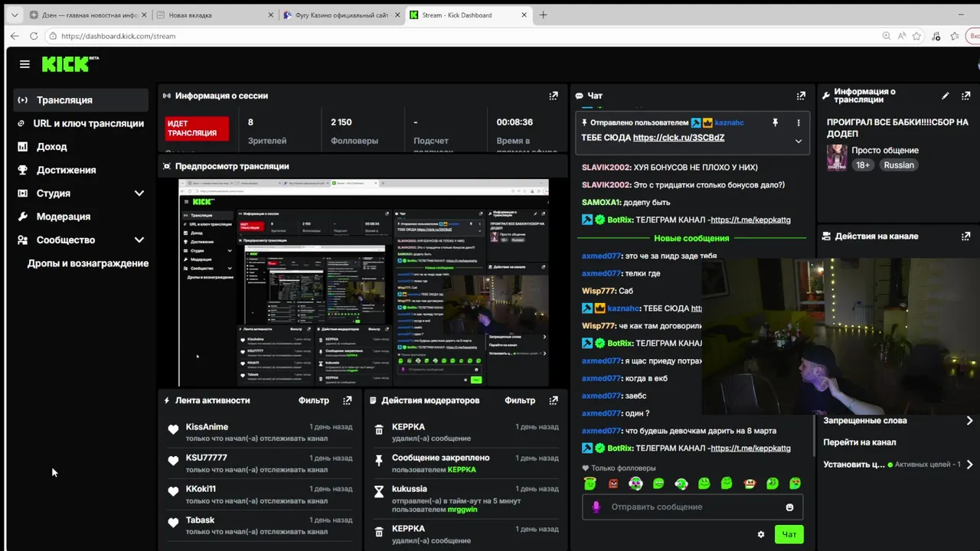980x551 pixels.
Task: Click Перейти на канал
Action: [x=859, y=442]
